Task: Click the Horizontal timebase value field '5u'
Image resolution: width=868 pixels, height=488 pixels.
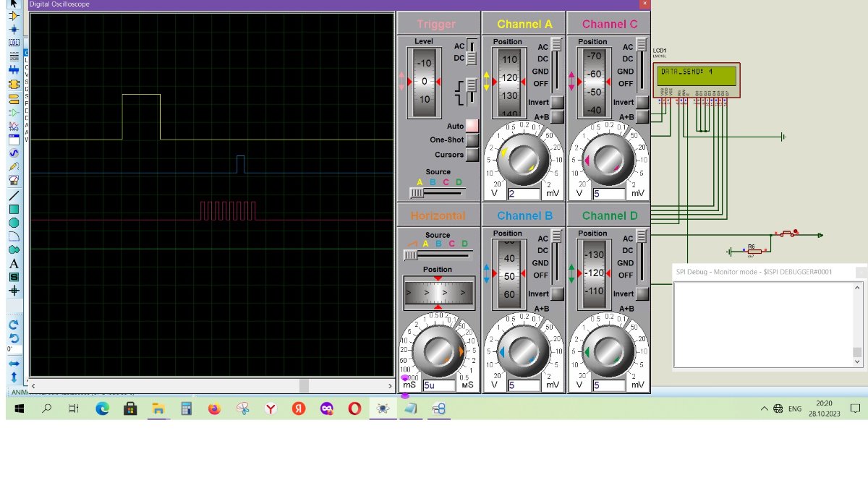Action: 438,385
